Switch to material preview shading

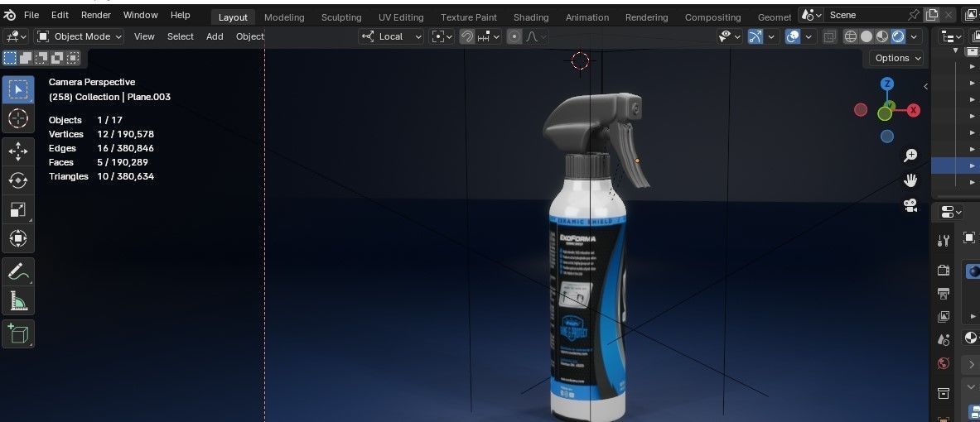coord(882,37)
